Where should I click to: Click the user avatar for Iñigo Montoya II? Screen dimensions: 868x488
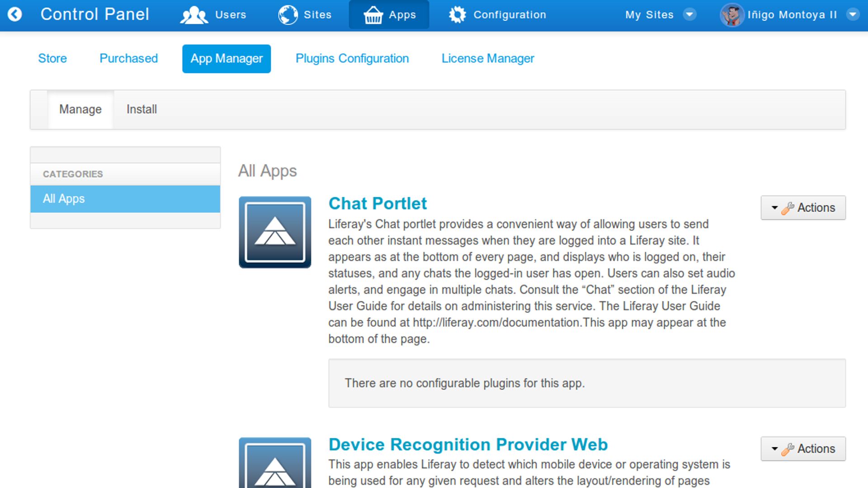(732, 15)
